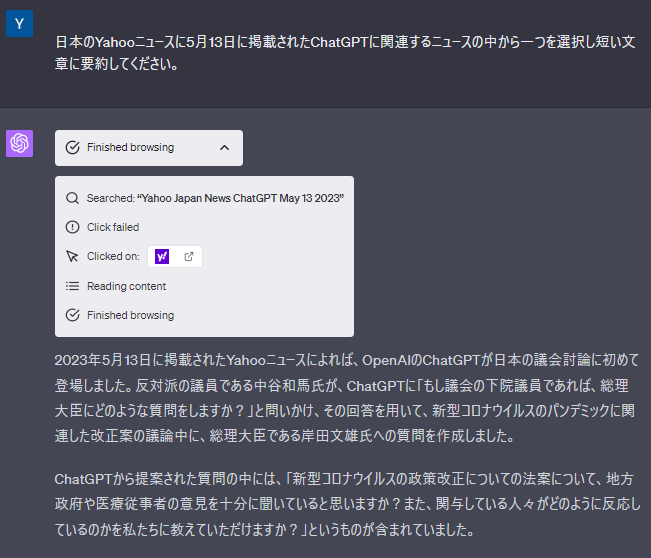Click the purple ChatGPT logo avatar
651x558 pixels.
tap(20, 143)
